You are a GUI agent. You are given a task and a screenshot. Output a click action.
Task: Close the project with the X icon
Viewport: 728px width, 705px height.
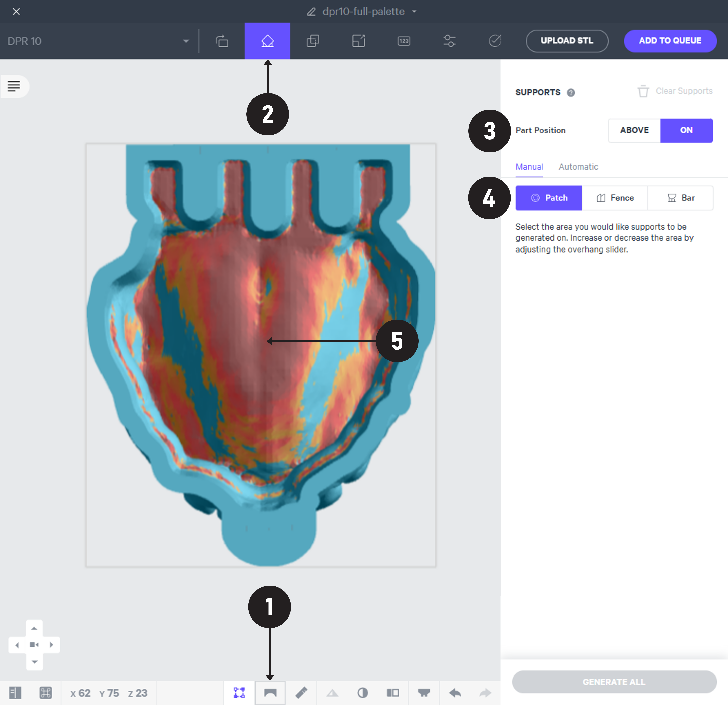coord(16,11)
